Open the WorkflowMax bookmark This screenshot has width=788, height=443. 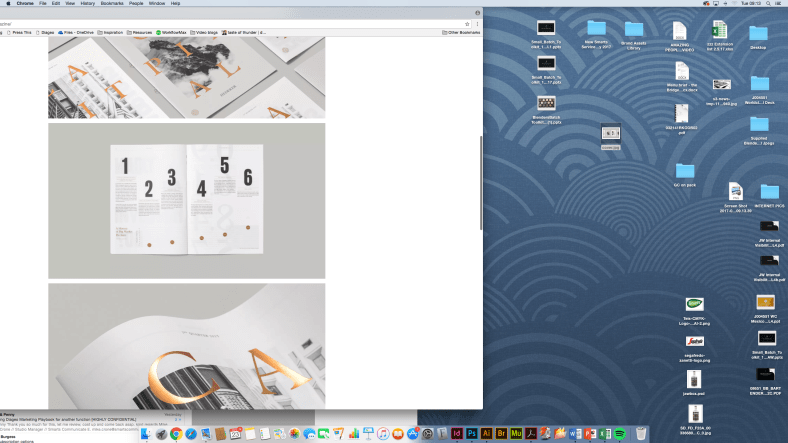[x=171, y=32]
